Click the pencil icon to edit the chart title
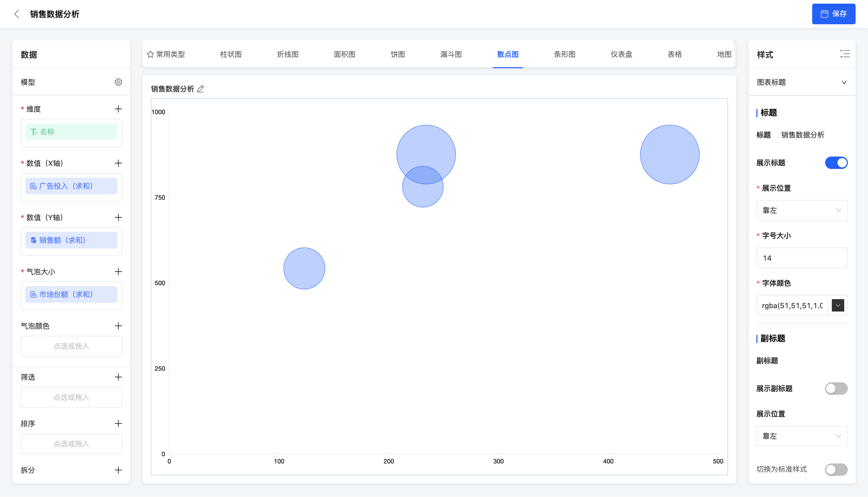Viewport: 868px width, 497px height. (x=201, y=89)
